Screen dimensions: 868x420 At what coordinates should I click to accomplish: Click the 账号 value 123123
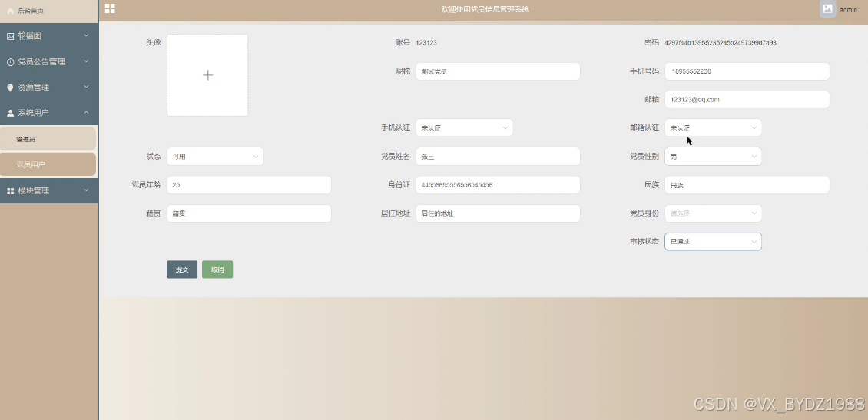click(426, 42)
